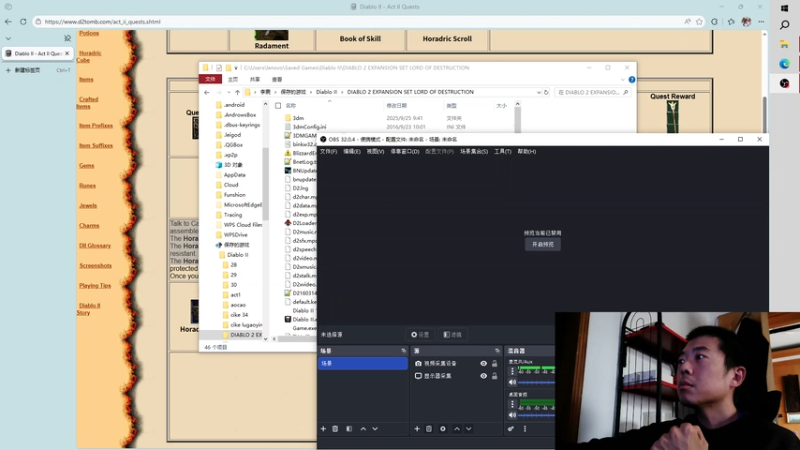Move OBS scene down with arrow icon
Image resolution: width=800 pixels, height=450 pixels.
coord(375,429)
